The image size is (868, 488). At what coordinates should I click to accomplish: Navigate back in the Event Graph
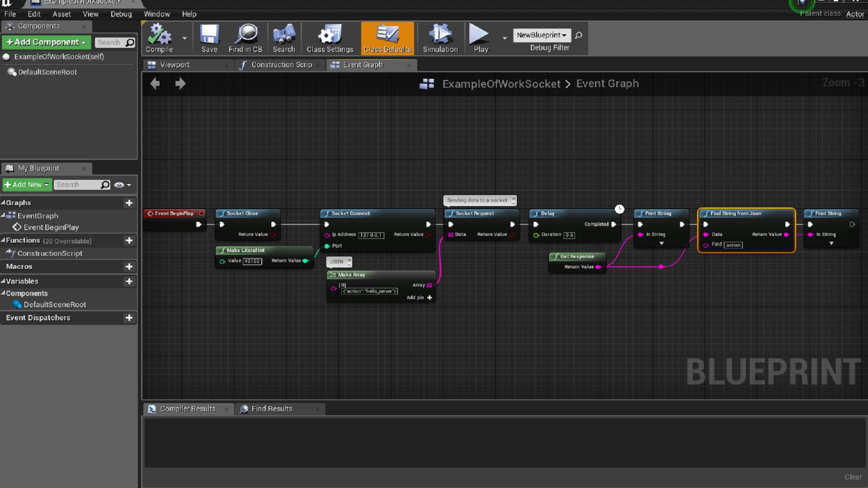point(155,83)
